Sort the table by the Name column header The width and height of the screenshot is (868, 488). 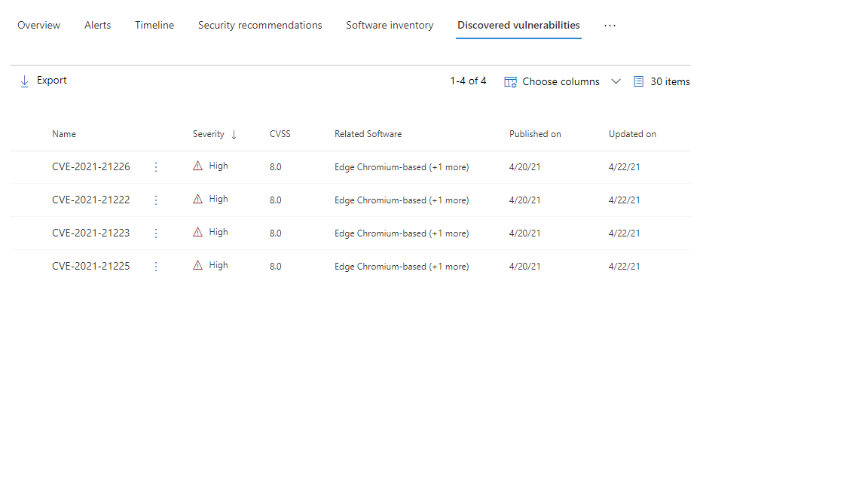coord(64,133)
